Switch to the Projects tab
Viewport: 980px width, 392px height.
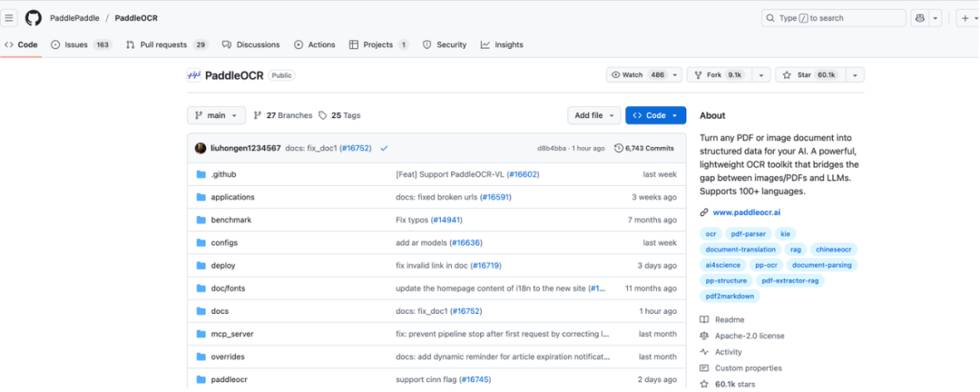coord(378,45)
